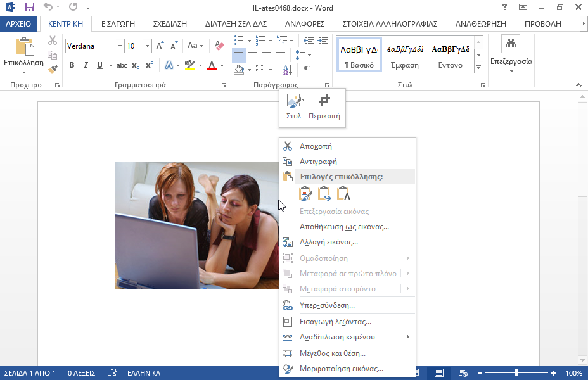Click the Undo arrow icon
Image resolution: width=588 pixels, height=380 pixels.
click(48, 7)
